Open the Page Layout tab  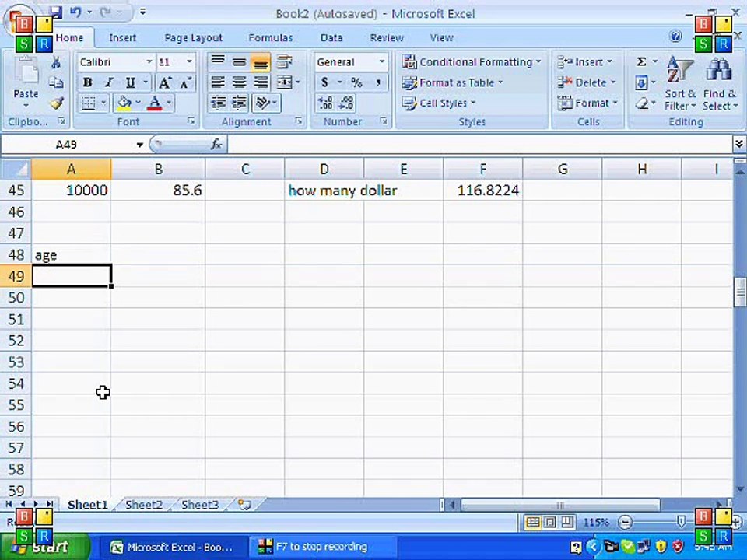[193, 37]
